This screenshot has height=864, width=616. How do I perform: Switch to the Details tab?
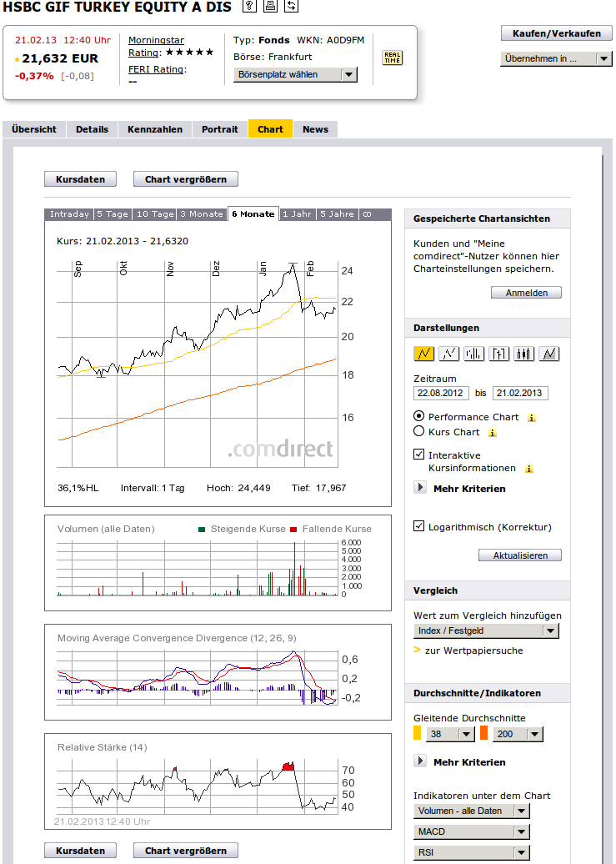(92, 129)
